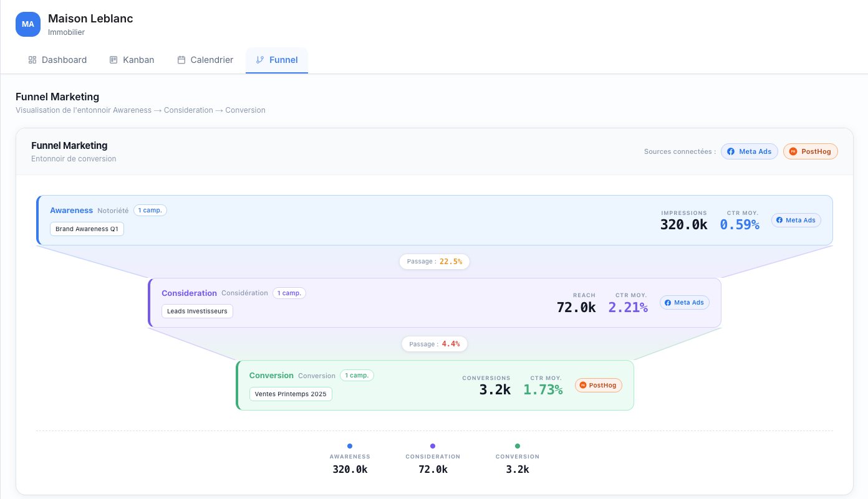Click the 22.5% Passage indicator
This screenshot has height=499, width=868.
pyautogui.click(x=435, y=262)
